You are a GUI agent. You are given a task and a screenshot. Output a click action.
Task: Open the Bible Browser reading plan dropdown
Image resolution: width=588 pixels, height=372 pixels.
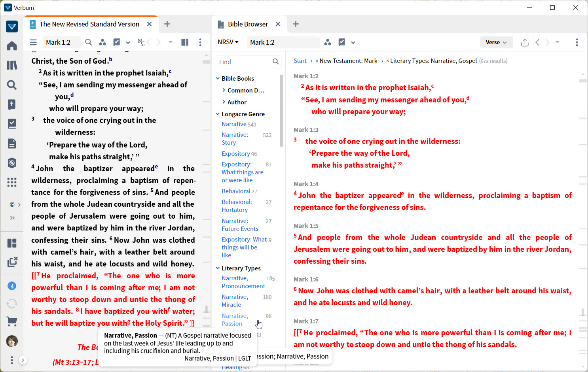(x=353, y=43)
